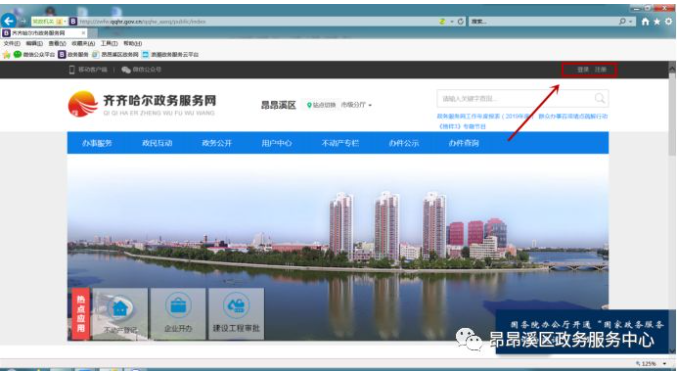This screenshot has width=680, height=372.
Task: Click the address bar URL field
Action: point(256,21)
